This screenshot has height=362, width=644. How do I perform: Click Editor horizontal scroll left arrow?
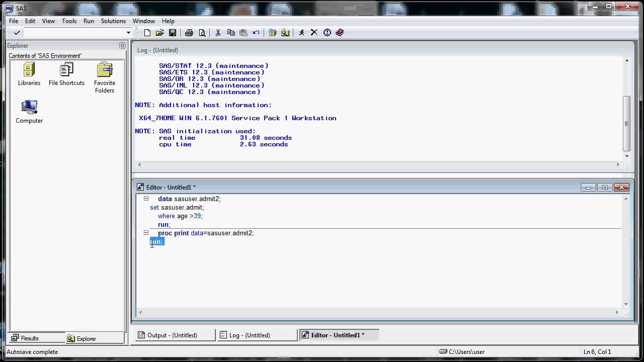[x=140, y=312]
